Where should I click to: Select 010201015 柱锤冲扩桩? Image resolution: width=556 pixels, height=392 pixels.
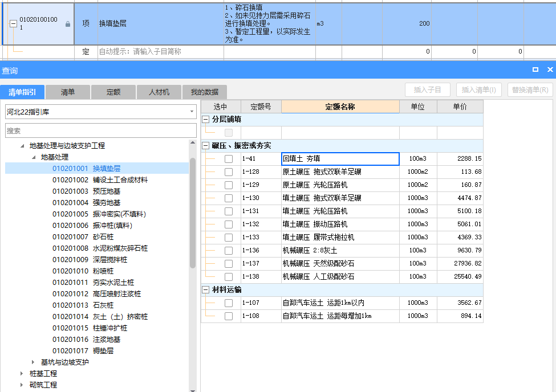90,328
